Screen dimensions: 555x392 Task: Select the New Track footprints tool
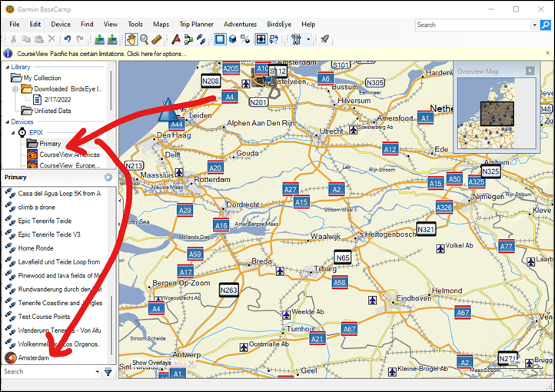pyautogui.click(x=201, y=39)
